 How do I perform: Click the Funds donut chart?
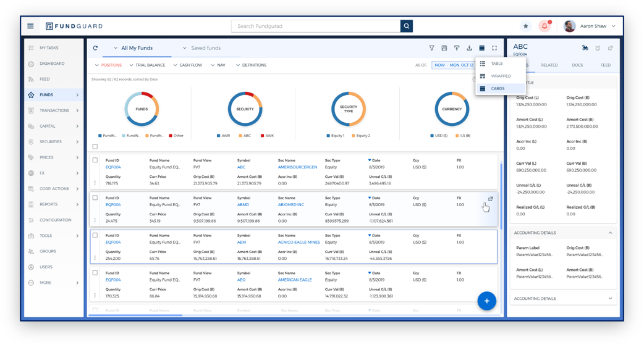click(142, 109)
